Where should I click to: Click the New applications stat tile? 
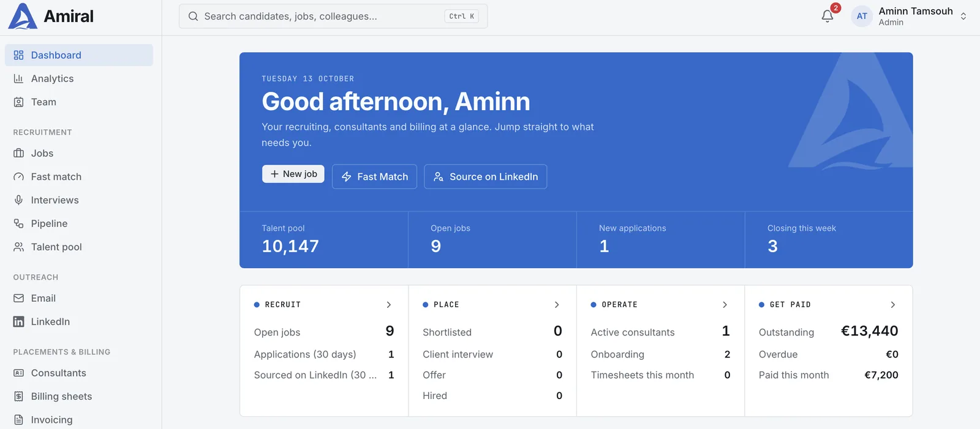[661, 239]
